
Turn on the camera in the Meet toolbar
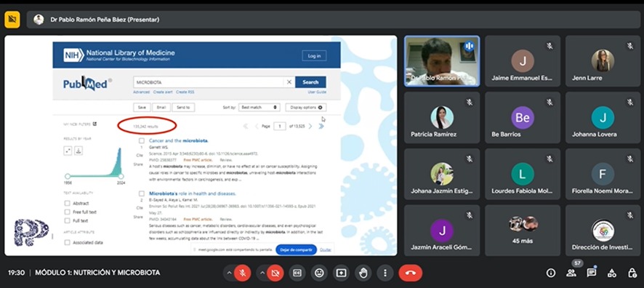tap(275, 273)
